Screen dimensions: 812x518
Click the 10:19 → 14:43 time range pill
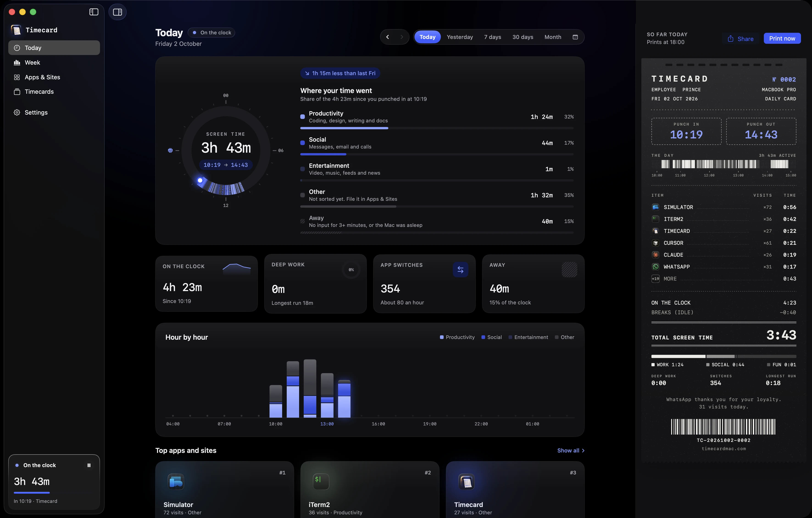[225, 165]
